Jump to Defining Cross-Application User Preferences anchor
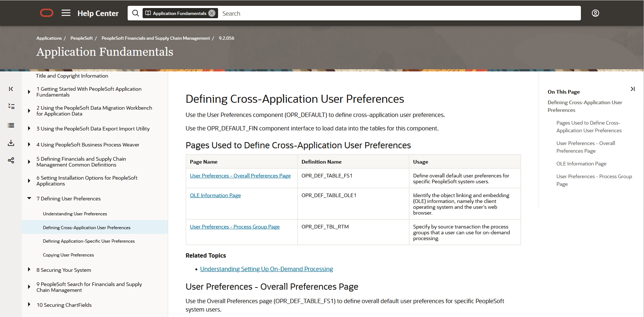 585,106
